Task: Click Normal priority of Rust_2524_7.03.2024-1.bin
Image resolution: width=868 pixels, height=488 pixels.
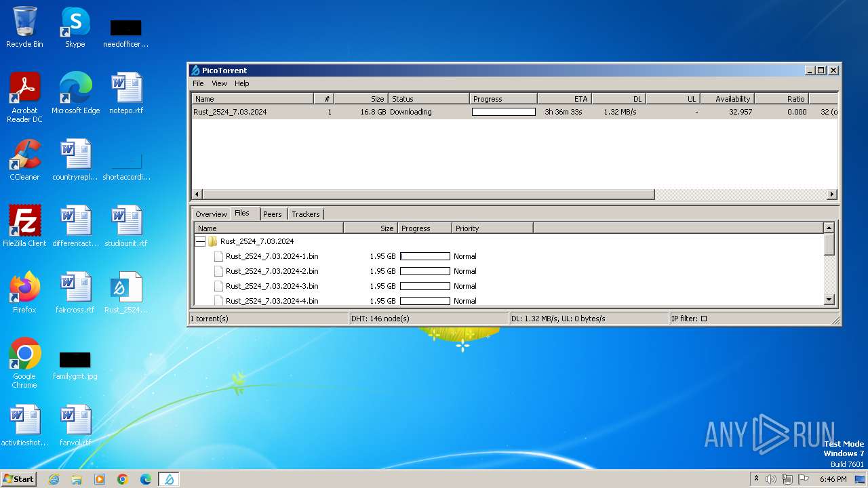Action: (465, 256)
